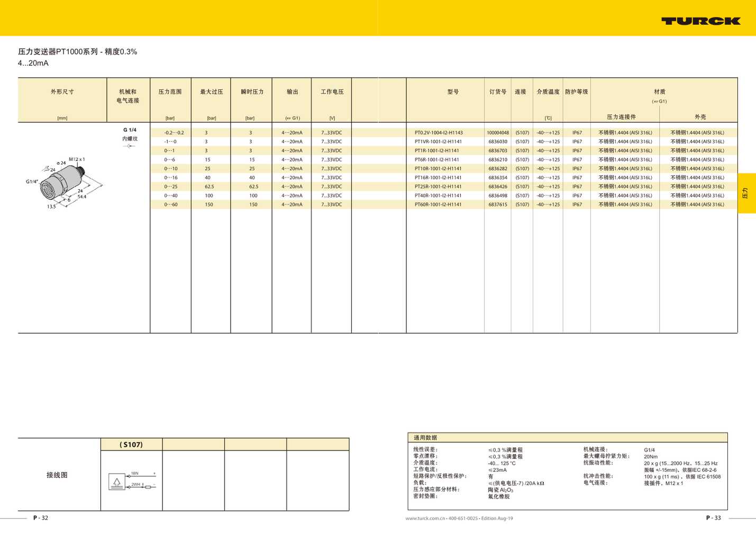Click max overpressure value 150
Viewport: 756px width, 534px height.
[x=209, y=205]
